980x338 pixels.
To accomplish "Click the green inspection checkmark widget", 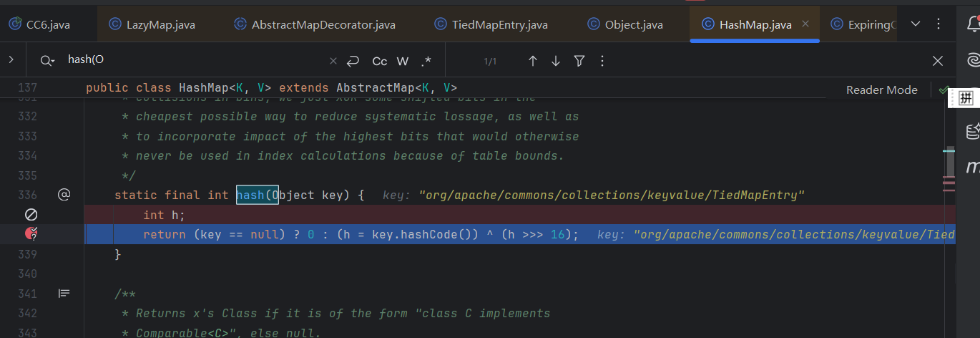I will (944, 90).
